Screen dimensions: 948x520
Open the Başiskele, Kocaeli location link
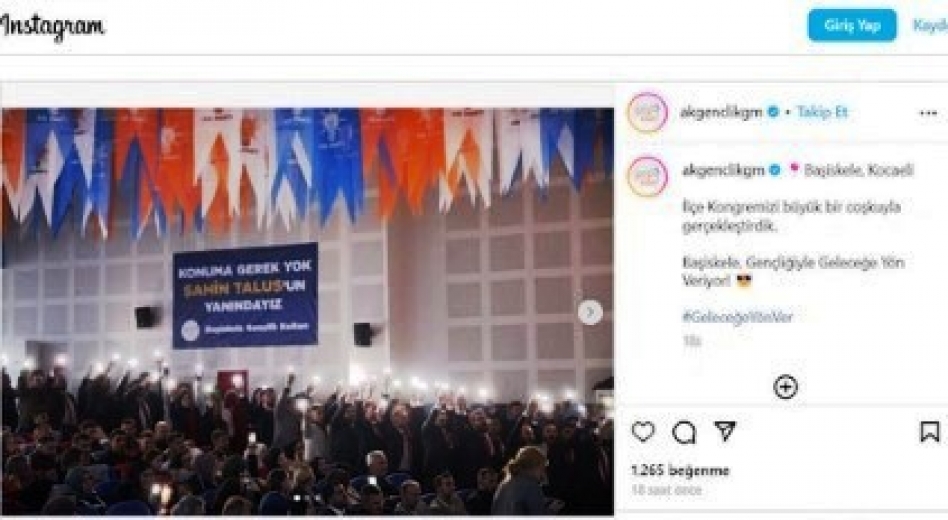(x=859, y=171)
